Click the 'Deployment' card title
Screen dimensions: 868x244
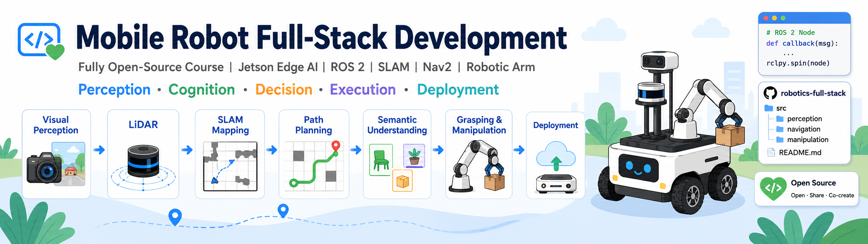(555, 125)
